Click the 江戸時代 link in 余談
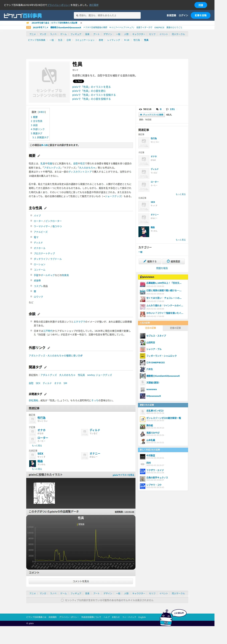The height and width of the screenshot is (644, 227). (48, 331)
